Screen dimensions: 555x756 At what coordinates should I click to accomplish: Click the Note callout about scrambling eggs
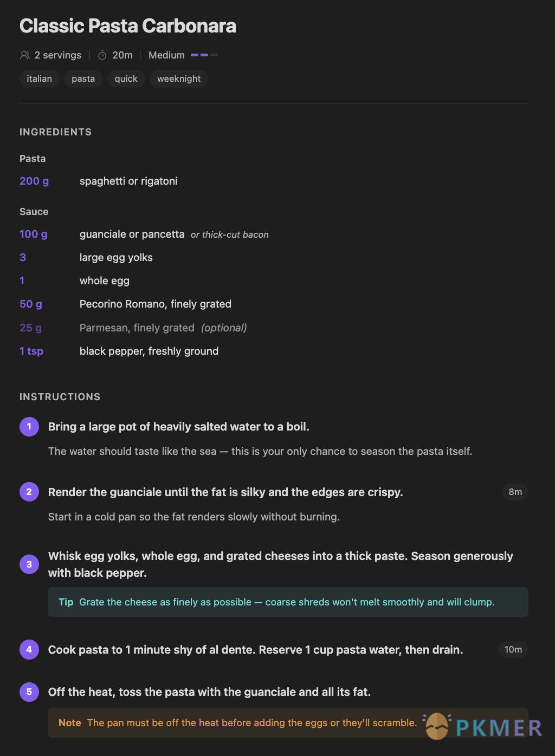[x=288, y=722]
